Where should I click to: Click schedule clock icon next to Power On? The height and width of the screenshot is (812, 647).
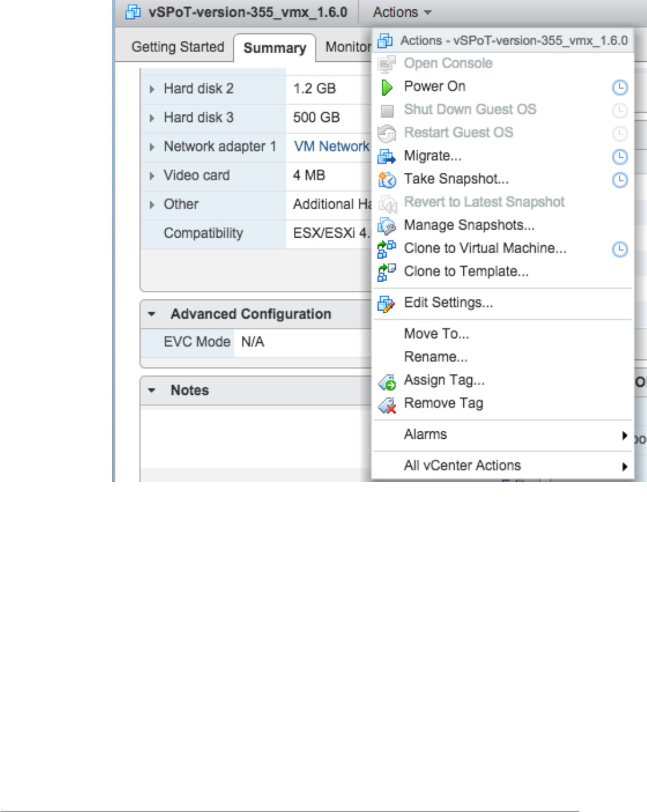pyautogui.click(x=620, y=87)
